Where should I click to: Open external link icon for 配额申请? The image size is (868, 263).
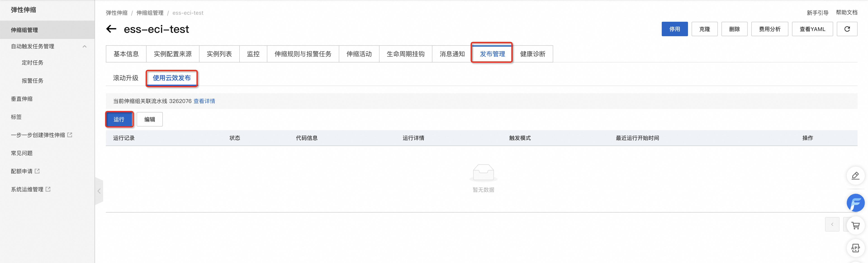pyautogui.click(x=37, y=171)
